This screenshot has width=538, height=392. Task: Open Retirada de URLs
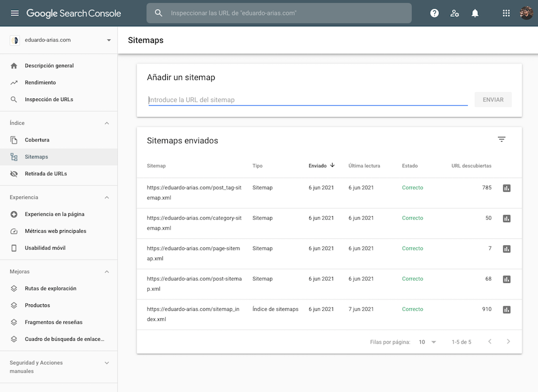tap(59, 174)
